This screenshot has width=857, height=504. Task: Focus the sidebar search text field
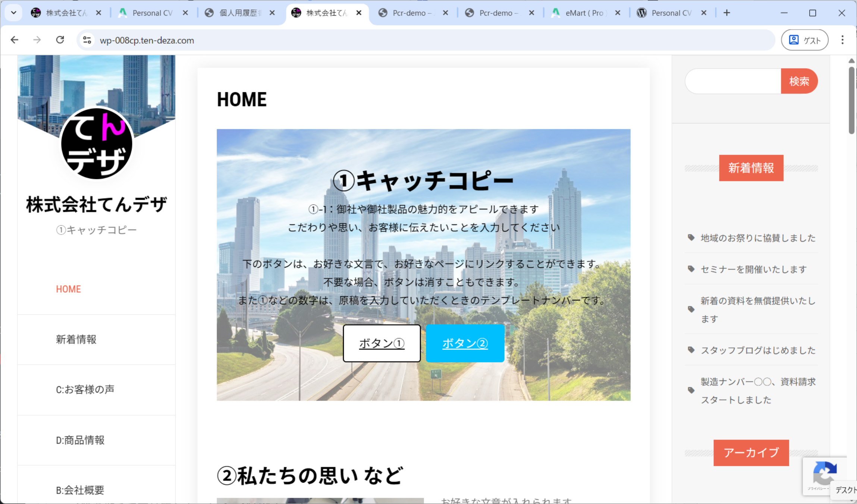click(733, 81)
